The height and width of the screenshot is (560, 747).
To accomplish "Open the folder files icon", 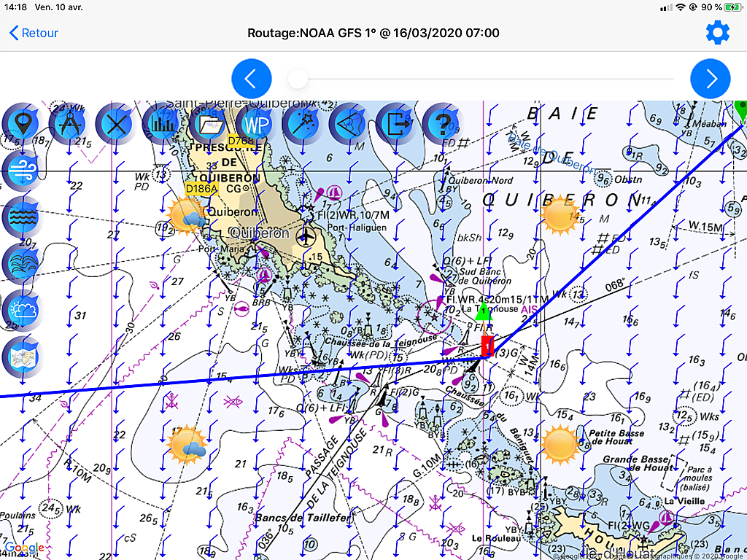I will [x=209, y=124].
